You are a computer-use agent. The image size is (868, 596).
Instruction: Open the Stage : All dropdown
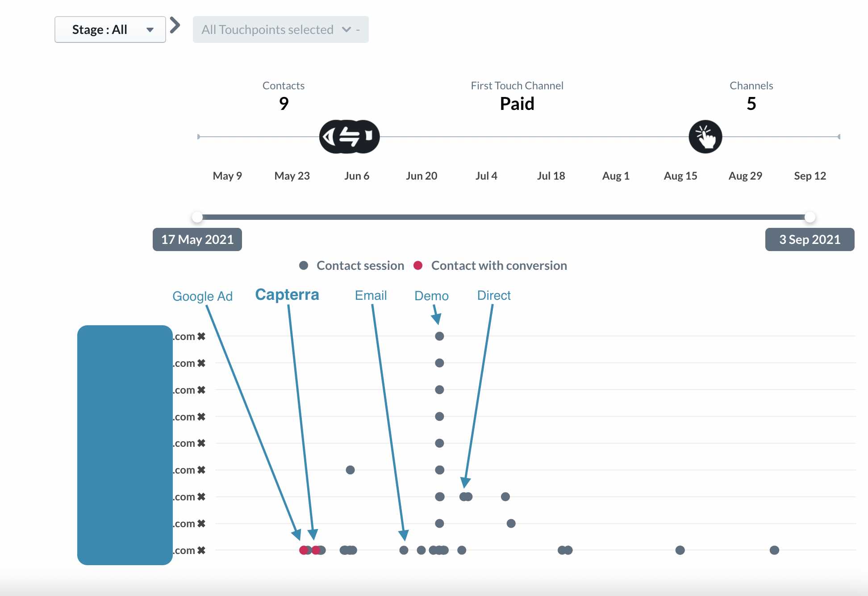[110, 29]
